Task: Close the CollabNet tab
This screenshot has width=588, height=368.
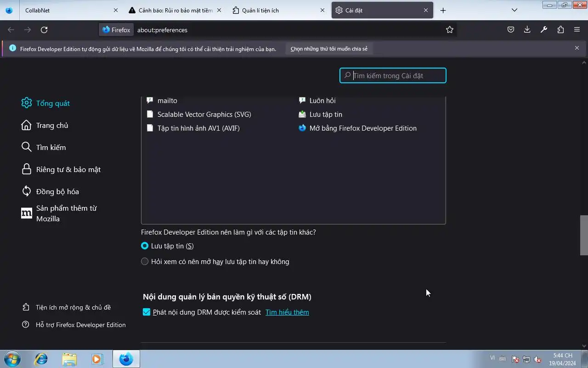Action: [116, 10]
